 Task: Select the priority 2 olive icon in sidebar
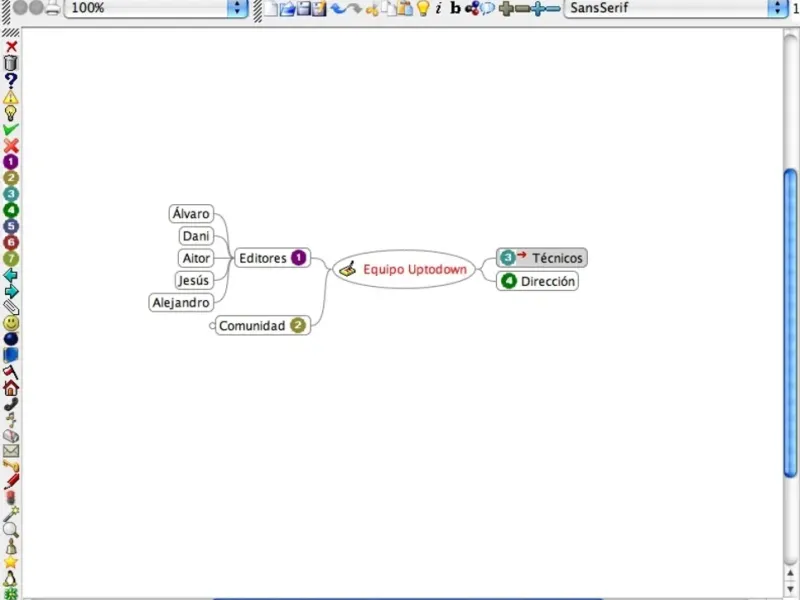point(11,178)
